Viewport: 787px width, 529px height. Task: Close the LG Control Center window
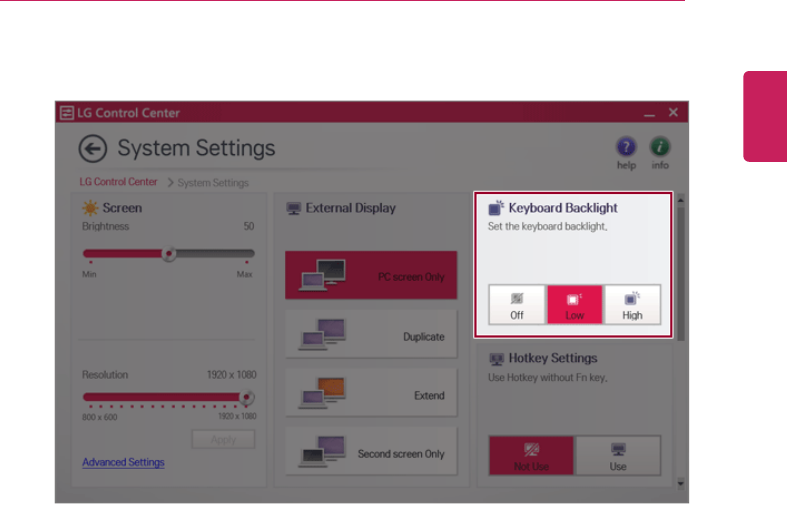coord(673,112)
